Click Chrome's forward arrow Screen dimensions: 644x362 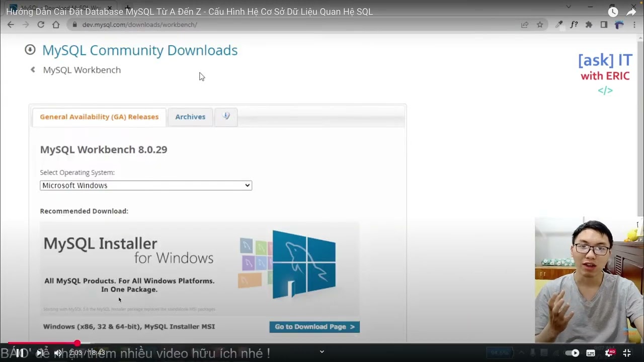click(26, 24)
